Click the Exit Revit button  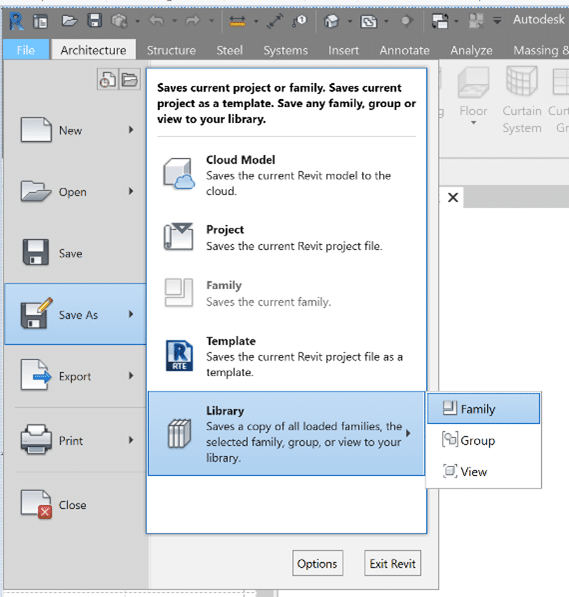393,563
